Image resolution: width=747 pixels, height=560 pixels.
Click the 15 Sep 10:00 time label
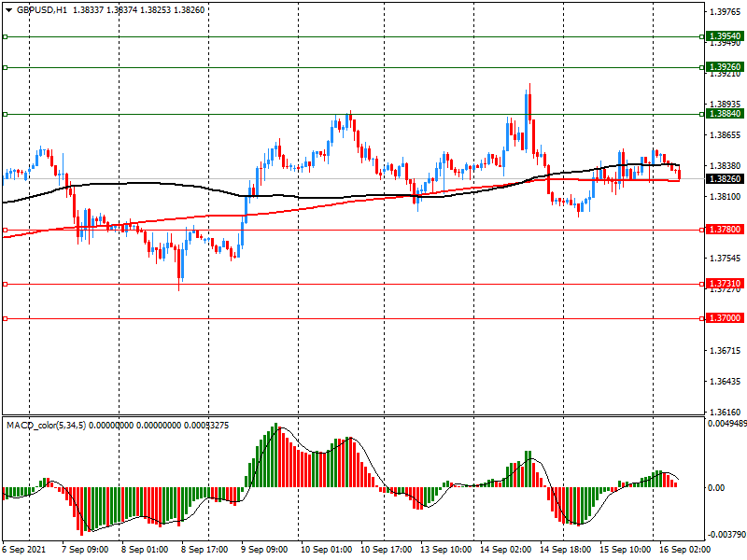tap(625, 550)
